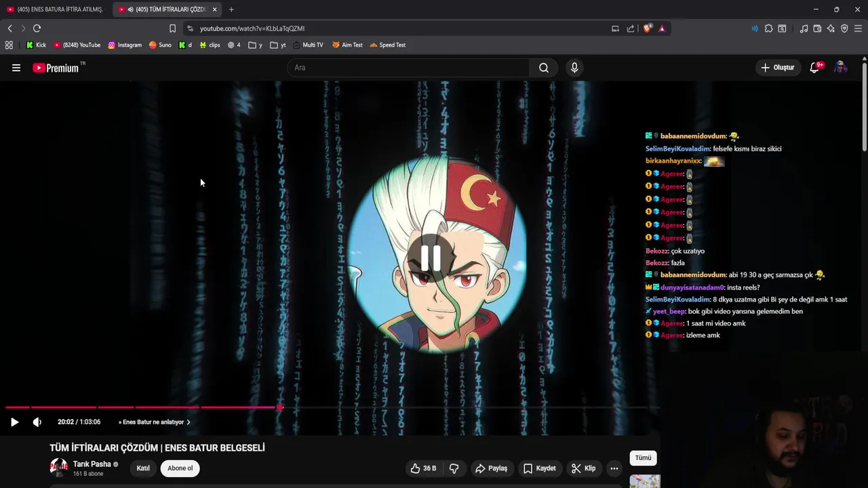Expand the 'Enes Batur ne anlatıyor' chapter

click(x=155, y=422)
